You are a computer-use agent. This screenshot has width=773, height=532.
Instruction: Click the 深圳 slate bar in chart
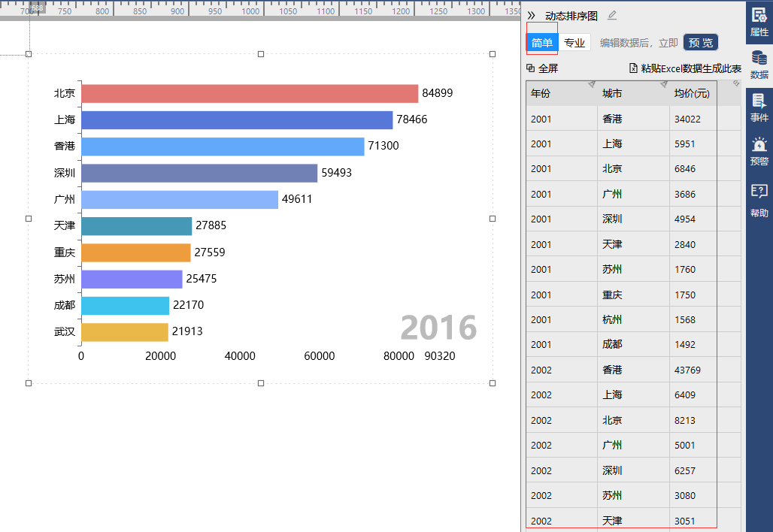[200, 173]
